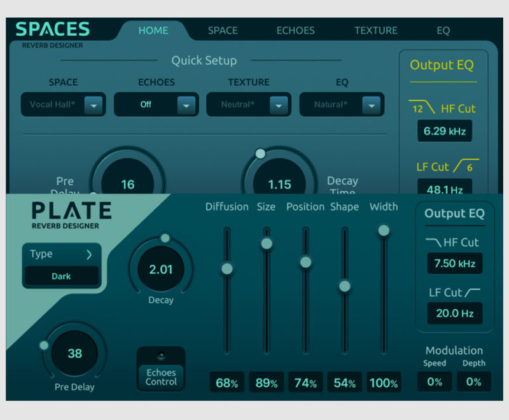Click the HF Cut slope icon in Spaces
This screenshot has height=420, width=509.
coord(422,108)
